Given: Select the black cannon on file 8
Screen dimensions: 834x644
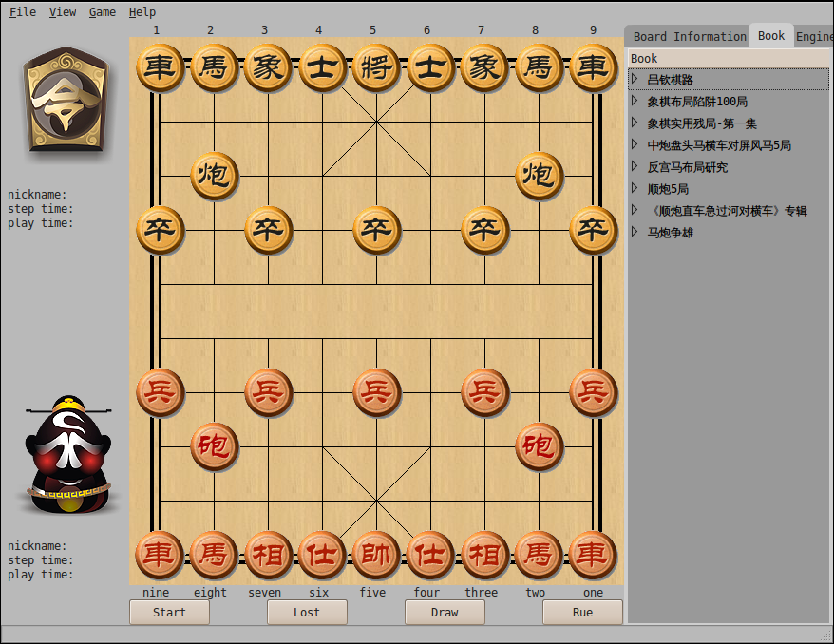Looking at the screenshot, I should (x=539, y=176).
